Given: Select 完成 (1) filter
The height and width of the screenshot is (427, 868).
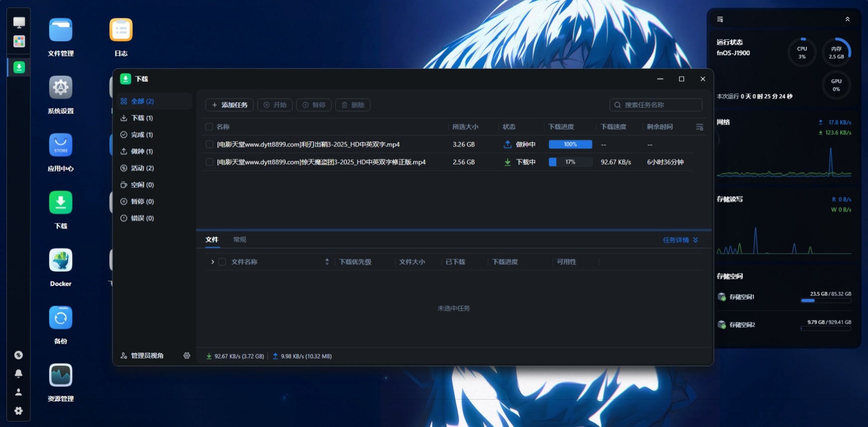Looking at the screenshot, I should (155, 135).
